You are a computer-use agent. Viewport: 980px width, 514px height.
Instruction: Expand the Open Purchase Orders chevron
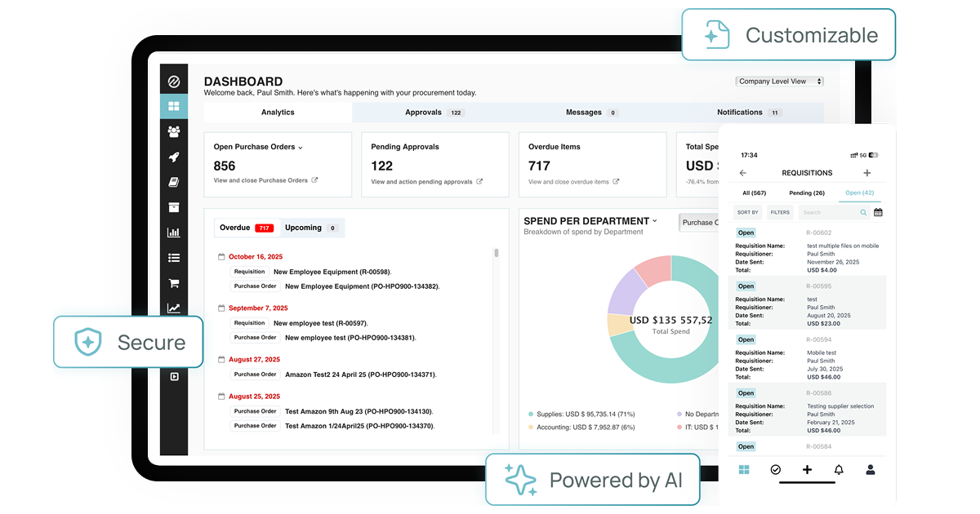tap(301, 148)
